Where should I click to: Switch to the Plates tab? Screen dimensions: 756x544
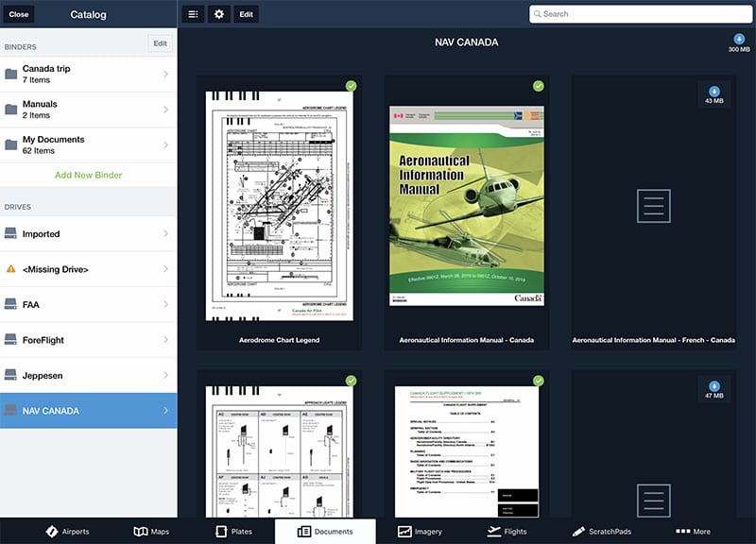click(x=233, y=532)
